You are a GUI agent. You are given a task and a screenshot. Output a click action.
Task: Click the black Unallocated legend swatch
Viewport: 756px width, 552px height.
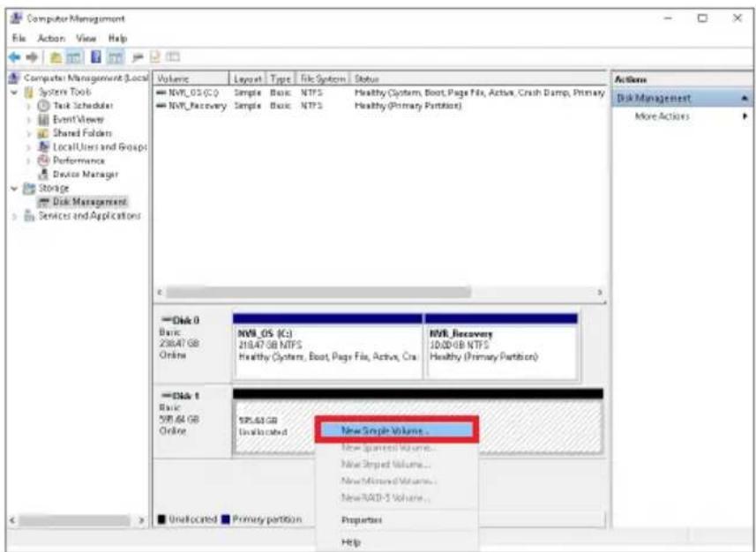(162, 519)
